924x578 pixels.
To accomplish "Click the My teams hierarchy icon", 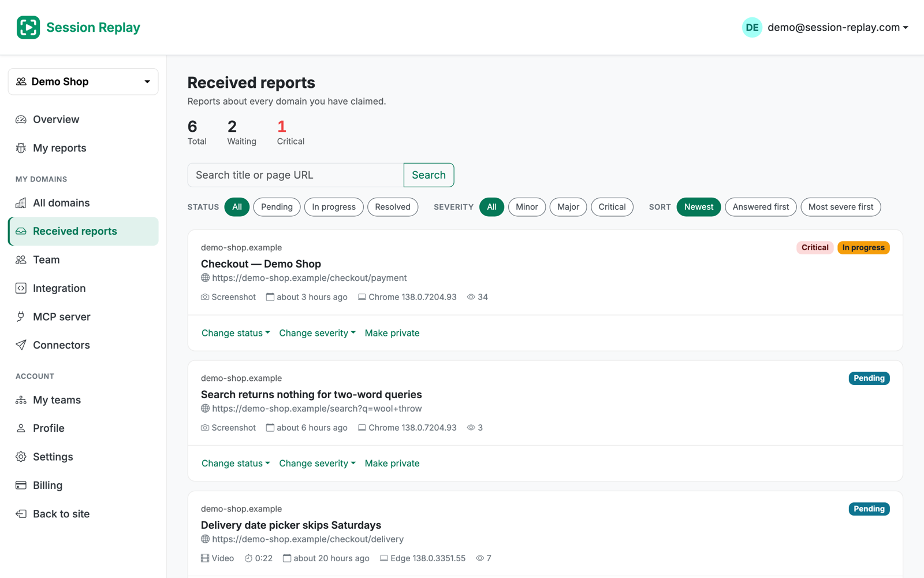I will [x=21, y=400].
